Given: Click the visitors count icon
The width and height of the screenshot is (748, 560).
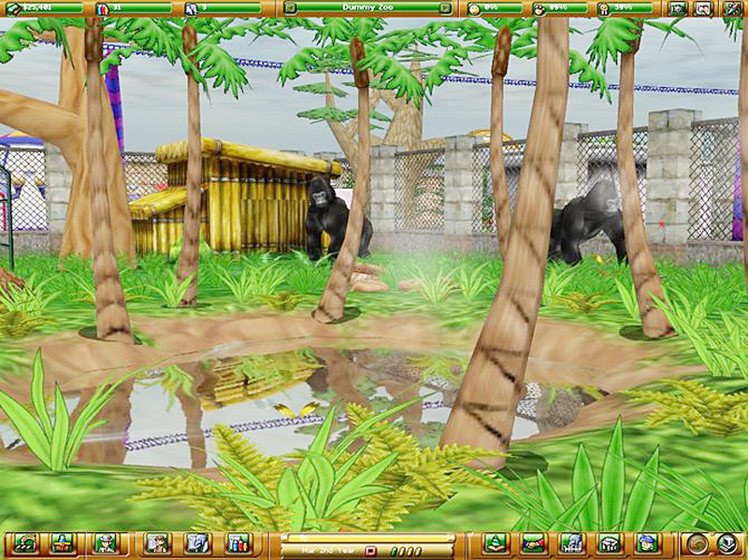Looking at the screenshot, I should (102, 8).
